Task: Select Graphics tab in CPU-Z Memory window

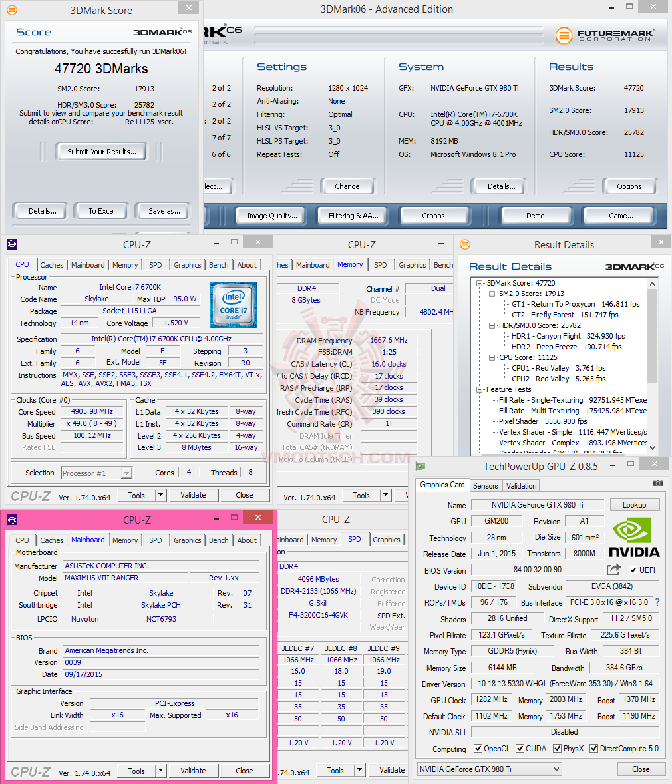Action: 413,265
